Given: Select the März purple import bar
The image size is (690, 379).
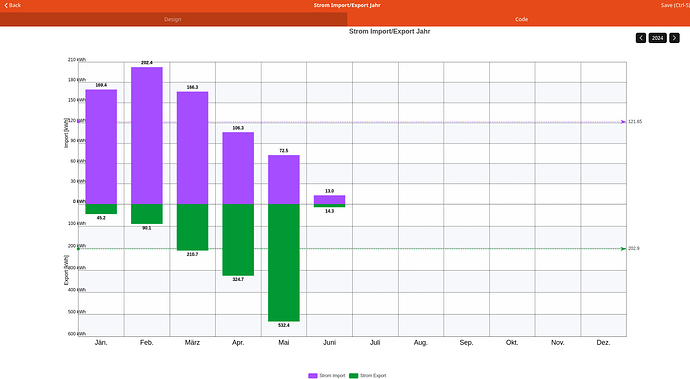Looking at the screenshot, I should coord(192,148).
